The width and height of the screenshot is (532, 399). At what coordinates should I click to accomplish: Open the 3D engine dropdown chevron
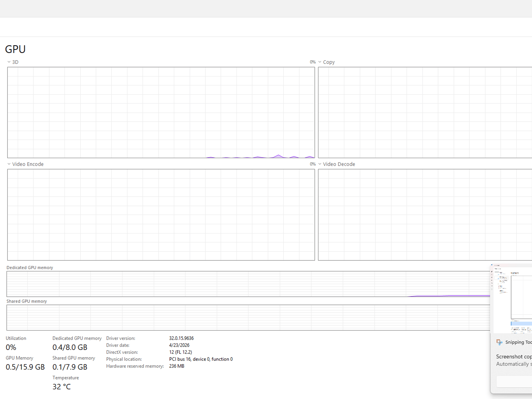[9, 62]
